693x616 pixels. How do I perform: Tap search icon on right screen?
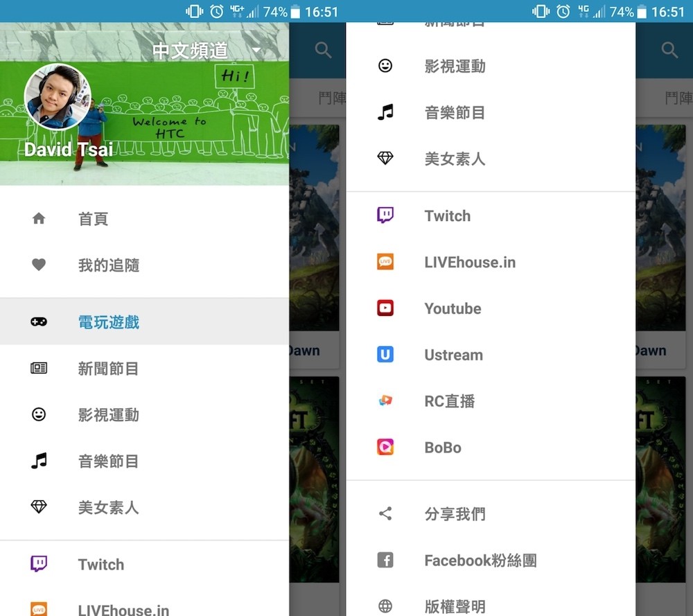[669, 50]
